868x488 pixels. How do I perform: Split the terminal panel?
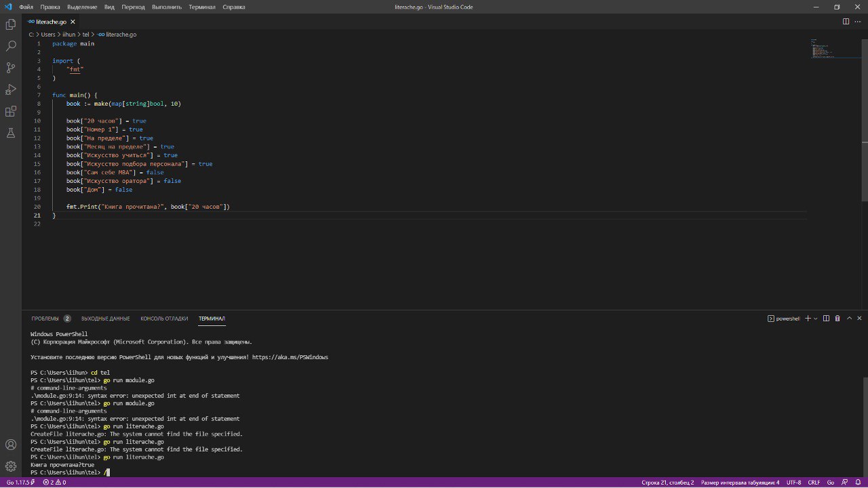coord(826,319)
